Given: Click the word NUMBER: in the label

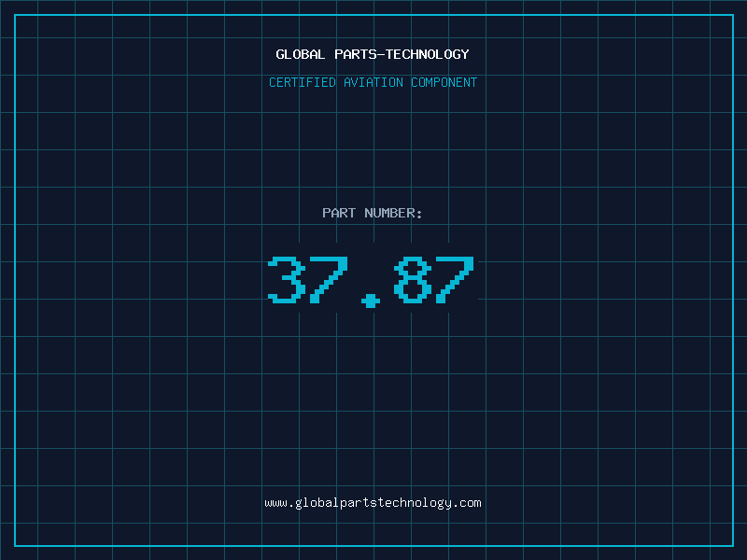Looking at the screenshot, I should 393,213.
